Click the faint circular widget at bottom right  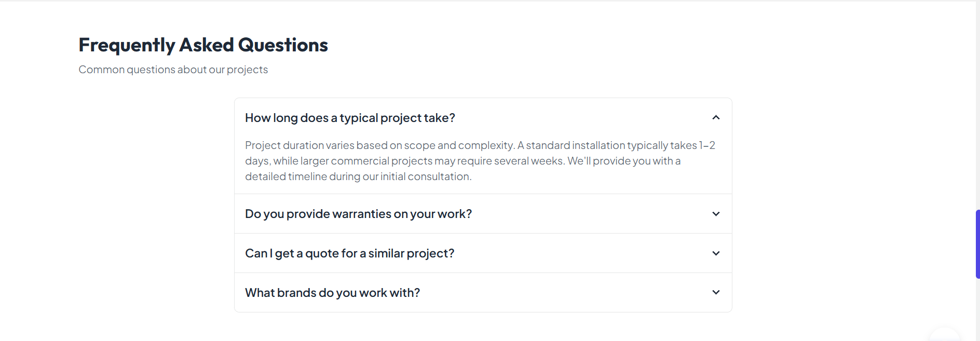pos(946,336)
